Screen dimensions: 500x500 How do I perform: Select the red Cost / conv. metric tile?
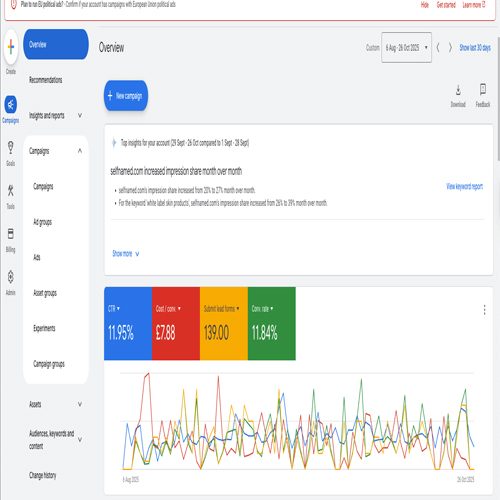(176, 323)
